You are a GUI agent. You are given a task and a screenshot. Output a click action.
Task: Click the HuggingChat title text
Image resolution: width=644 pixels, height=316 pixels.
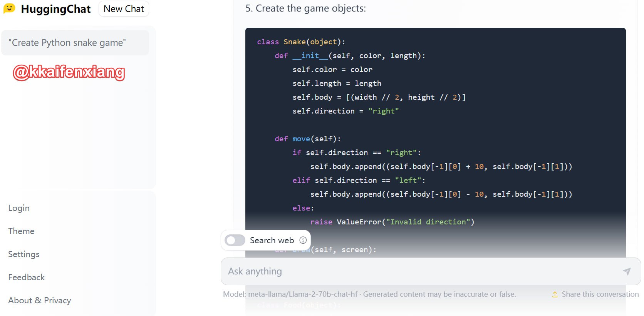click(x=56, y=9)
